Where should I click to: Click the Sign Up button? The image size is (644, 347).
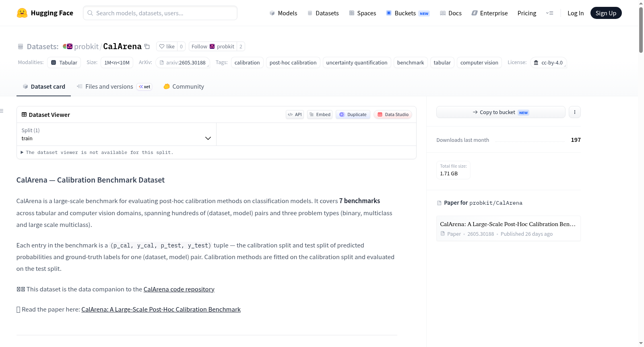pos(606,13)
